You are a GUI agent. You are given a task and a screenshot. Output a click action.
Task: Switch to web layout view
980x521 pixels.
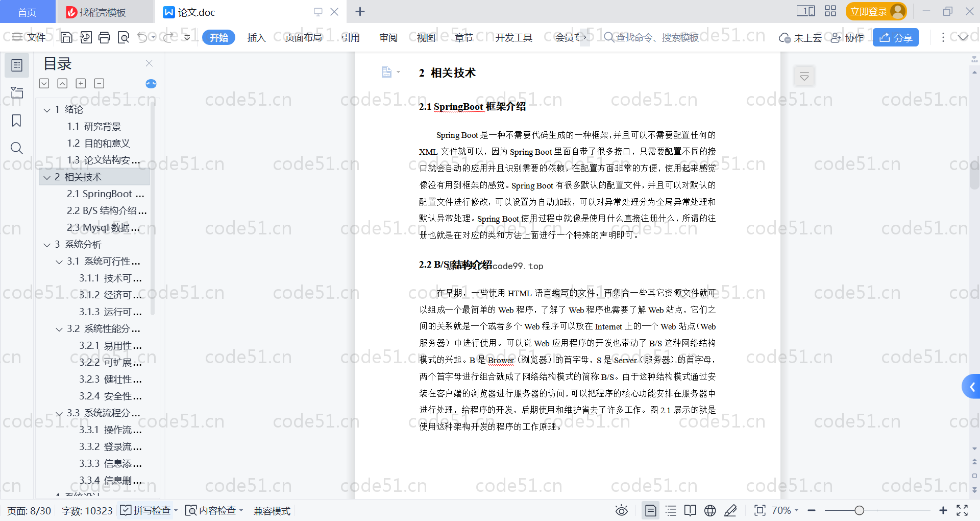(710, 510)
